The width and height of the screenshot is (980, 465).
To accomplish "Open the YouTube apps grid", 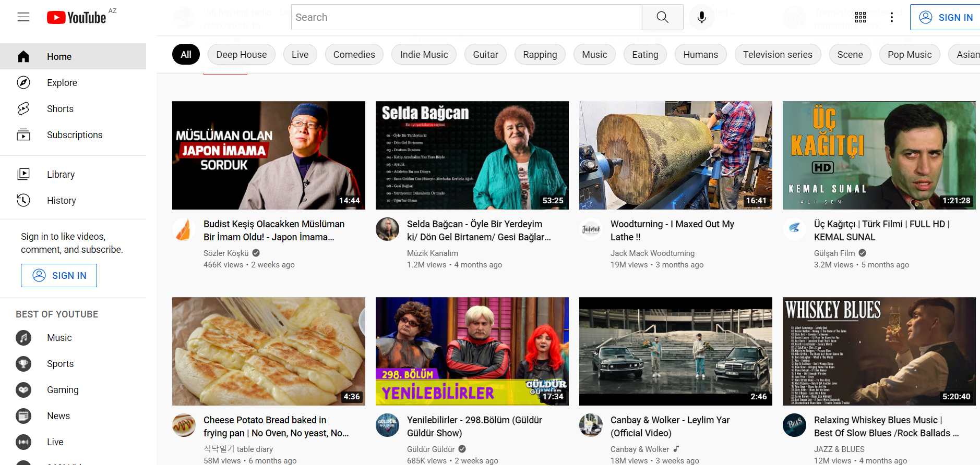I will click(x=861, y=17).
